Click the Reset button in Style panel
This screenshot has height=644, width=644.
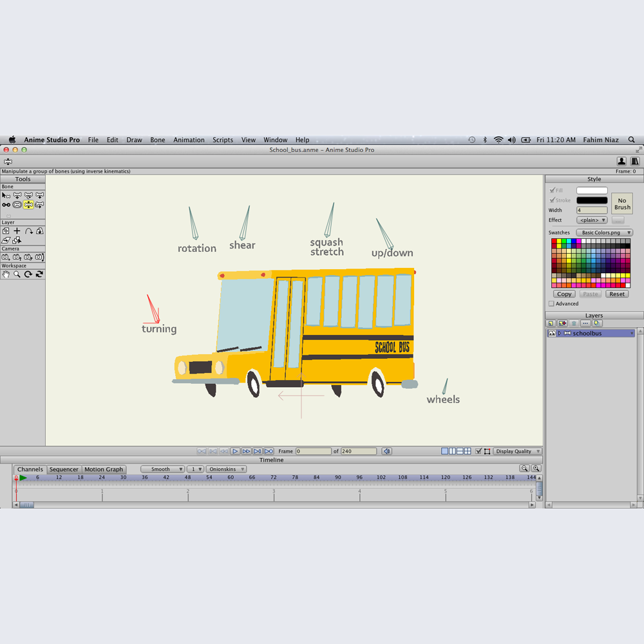tap(616, 294)
